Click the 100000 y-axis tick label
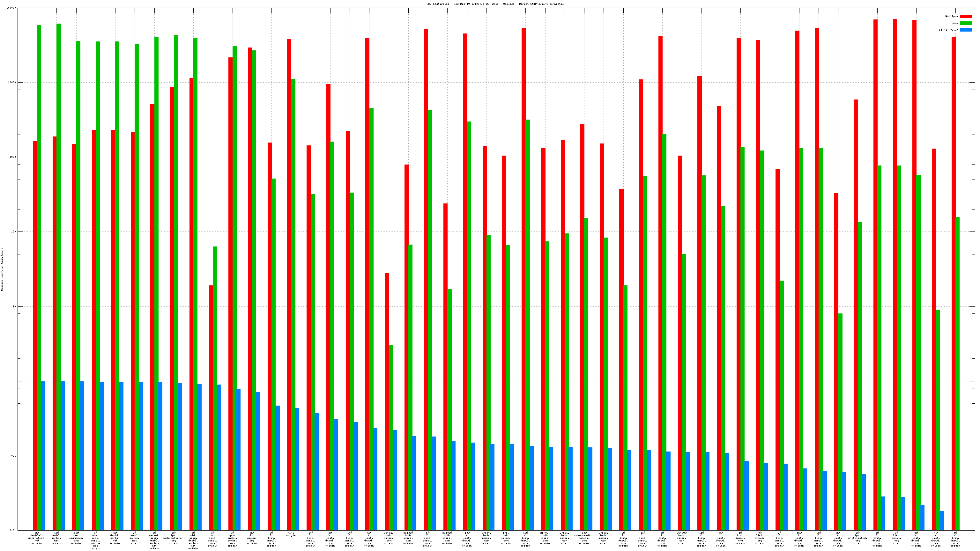The height and width of the screenshot is (551, 980). point(11,8)
